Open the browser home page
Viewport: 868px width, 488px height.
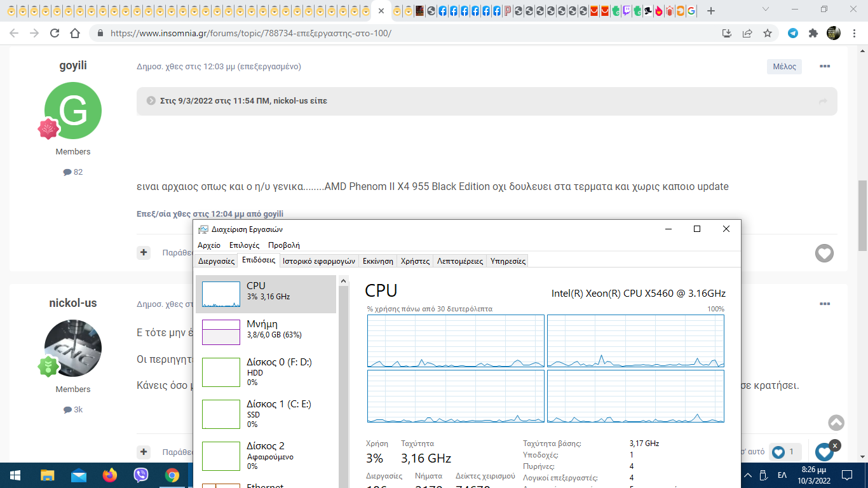(75, 33)
